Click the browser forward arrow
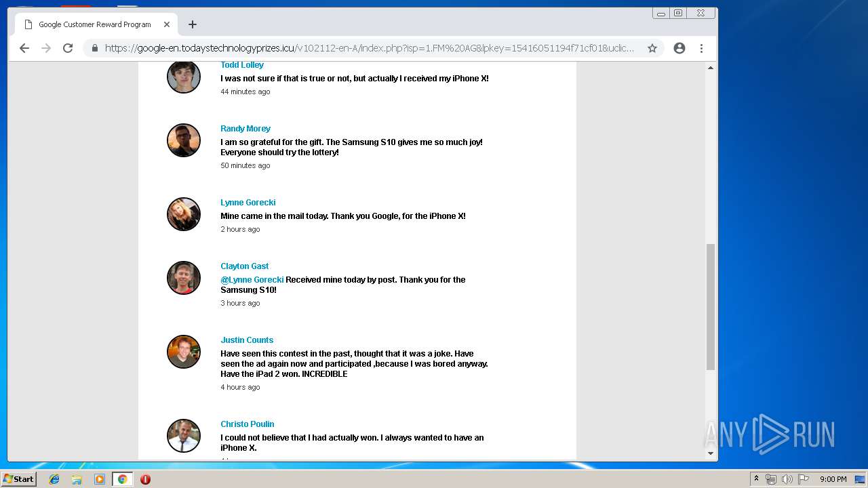The image size is (868, 488). 46,48
